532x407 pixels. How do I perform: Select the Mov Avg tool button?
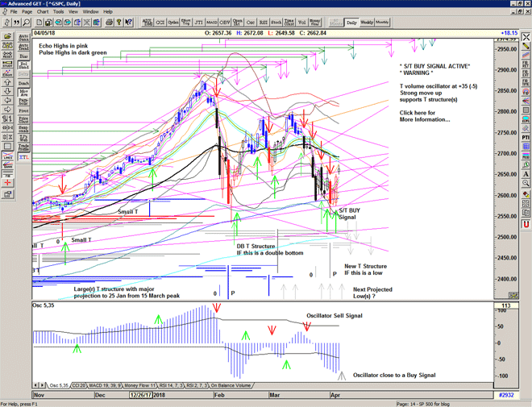coord(23,94)
